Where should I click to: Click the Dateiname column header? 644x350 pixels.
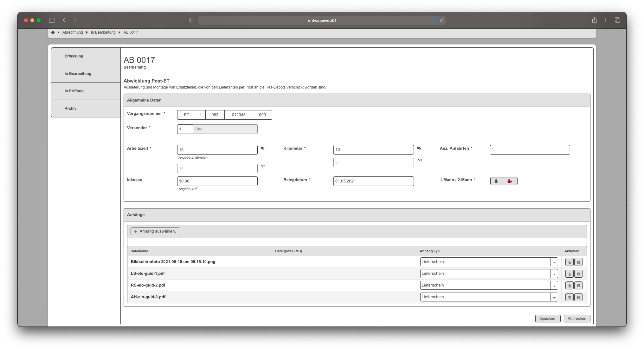coord(139,251)
